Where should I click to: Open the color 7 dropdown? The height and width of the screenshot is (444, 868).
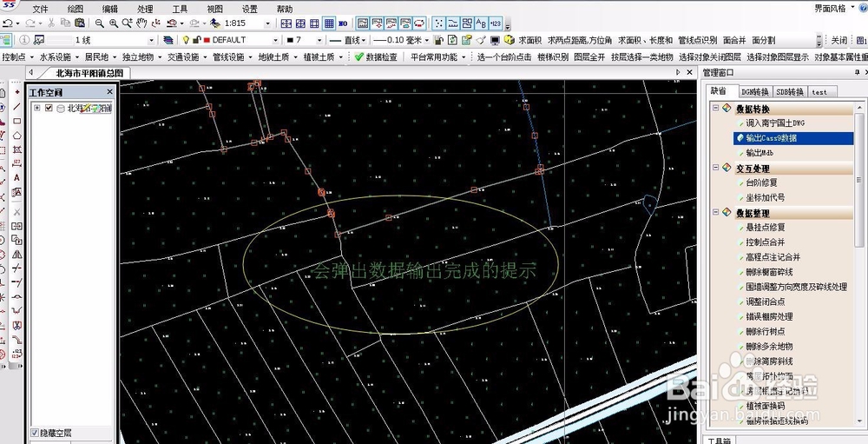click(319, 40)
